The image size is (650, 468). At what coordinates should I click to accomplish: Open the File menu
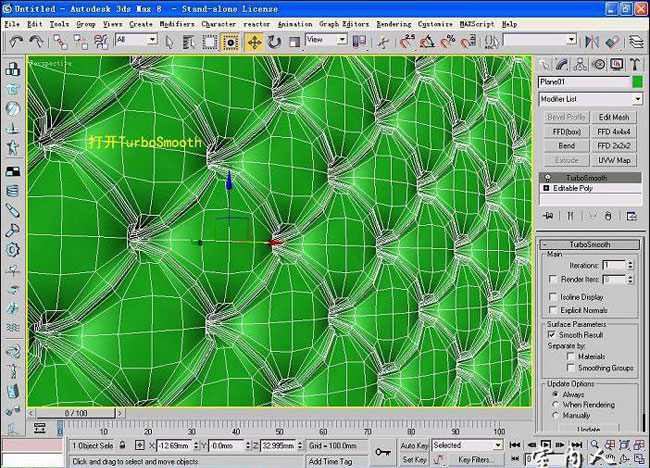[12, 24]
